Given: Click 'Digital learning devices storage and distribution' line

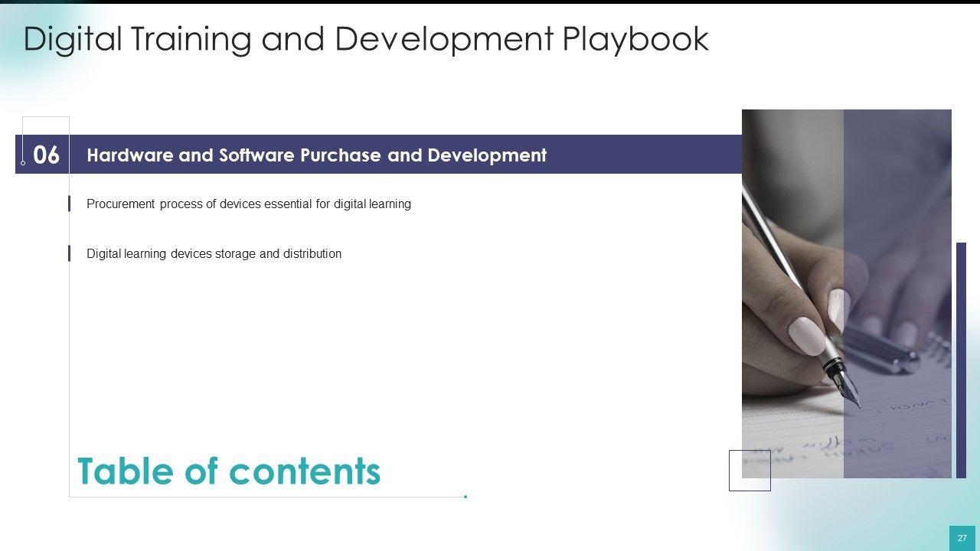Looking at the screenshot, I should [x=214, y=253].
